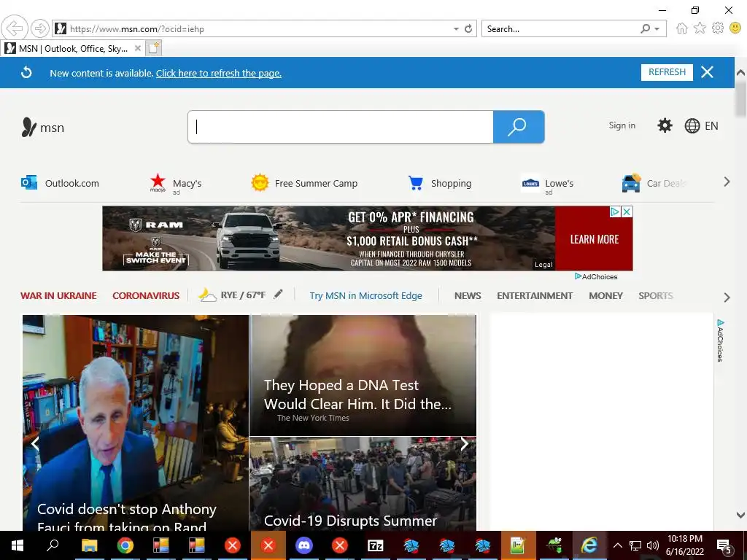Open the browser Tools gear menu
Screen dimensions: 747x560
(x=718, y=28)
